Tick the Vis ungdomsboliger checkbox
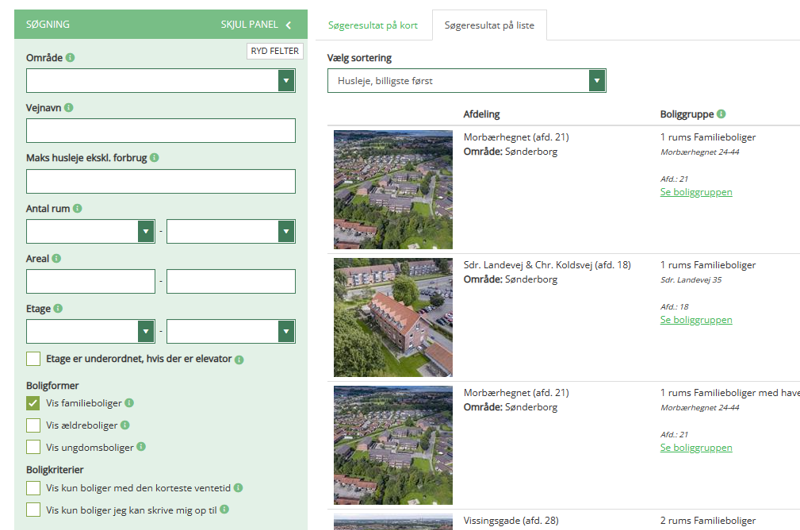The width and height of the screenshot is (800, 530). tap(34, 447)
